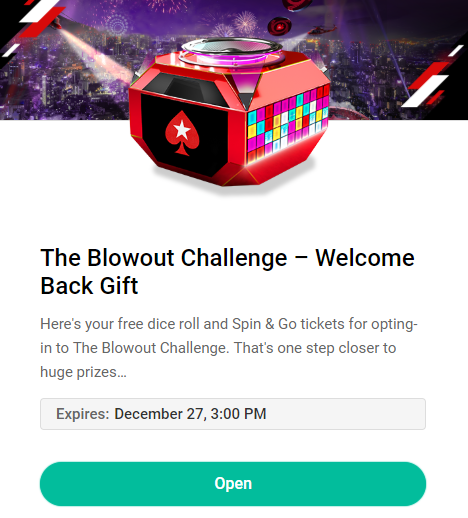Click the Expires: label
Viewport: 468px width, 518px height.
(83, 414)
